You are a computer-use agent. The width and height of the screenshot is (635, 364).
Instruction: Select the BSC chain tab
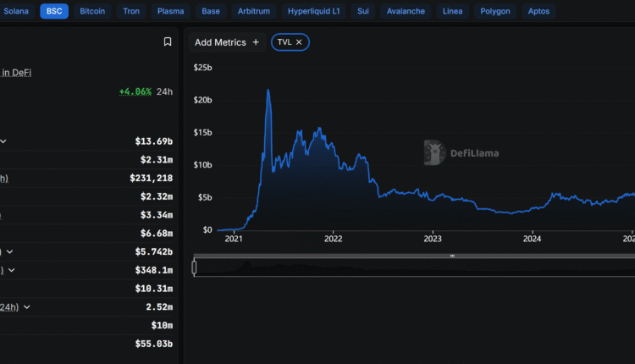pyautogui.click(x=54, y=12)
